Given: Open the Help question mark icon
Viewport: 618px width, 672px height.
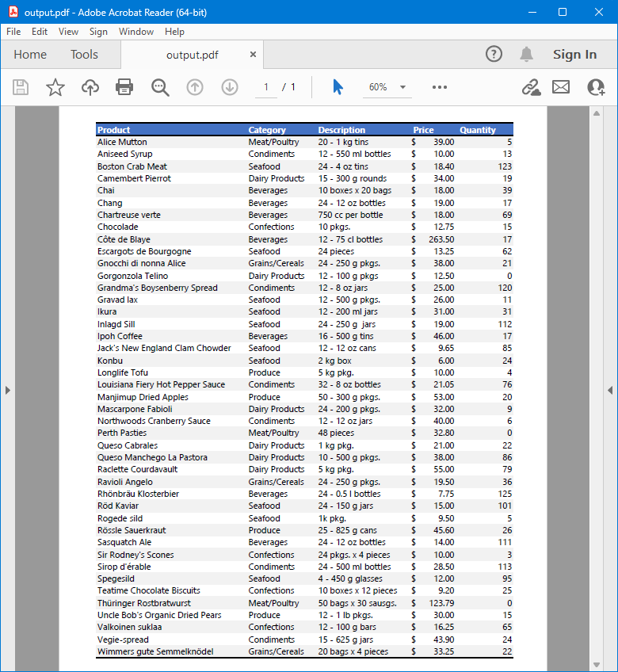Looking at the screenshot, I should [x=494, y=54].
